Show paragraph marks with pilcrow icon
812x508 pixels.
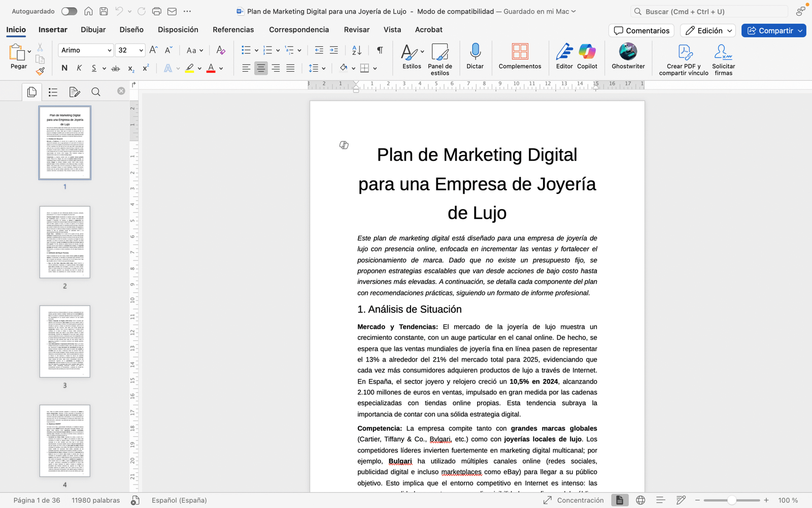pyautogui.click(x=380, y=50)
